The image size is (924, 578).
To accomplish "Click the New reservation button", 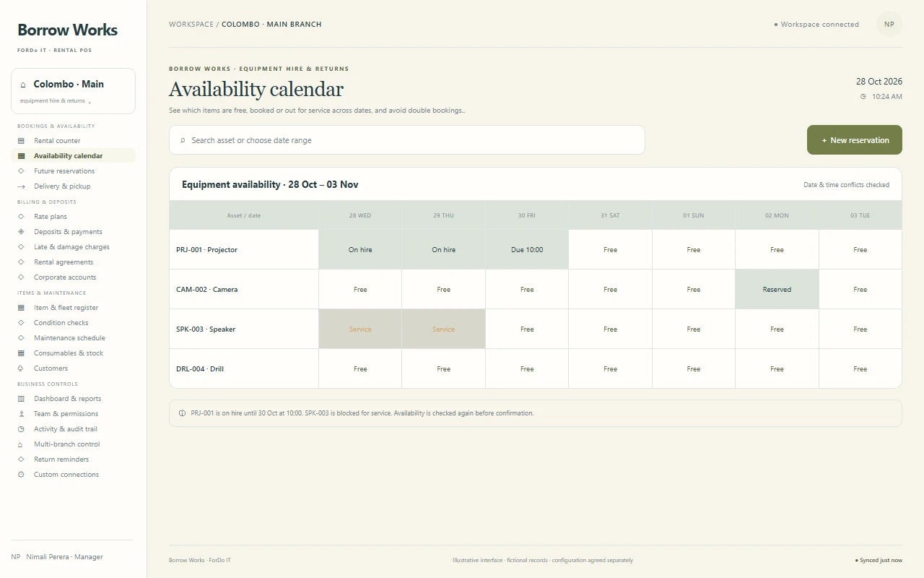I will pyautogui.click(x=855, y=140).
